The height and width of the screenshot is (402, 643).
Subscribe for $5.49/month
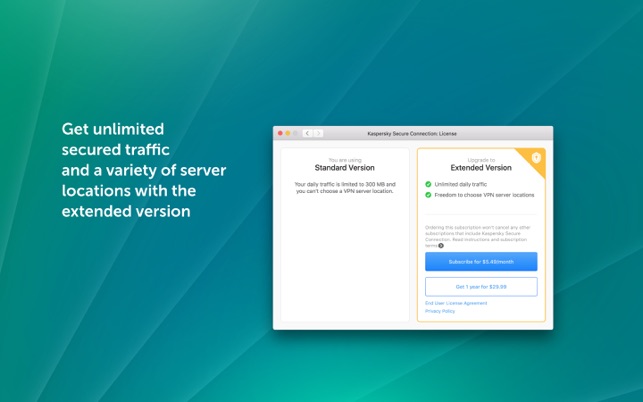[x=481, y=262]
